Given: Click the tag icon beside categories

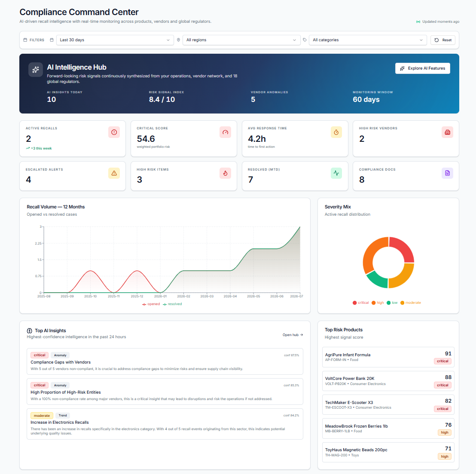Looking at the screenshot, I should coord(305,40).
